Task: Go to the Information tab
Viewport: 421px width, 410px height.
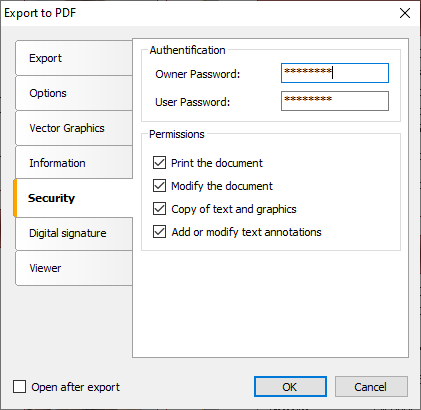Action: (x=74, y=163)
